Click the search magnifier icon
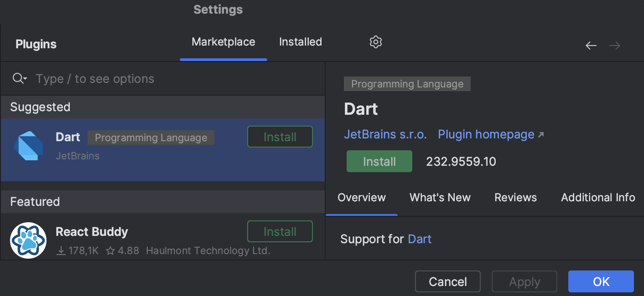Viewport: 644px width, 296px height. (16, 78)
